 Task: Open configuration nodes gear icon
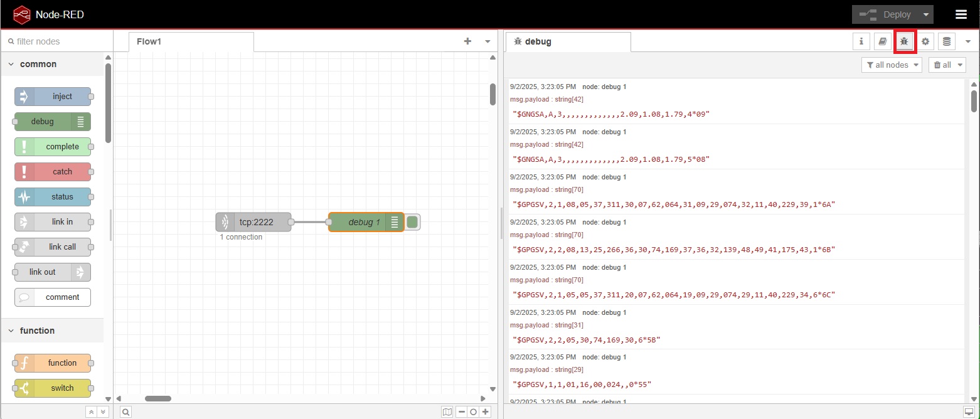pos(925,41)
